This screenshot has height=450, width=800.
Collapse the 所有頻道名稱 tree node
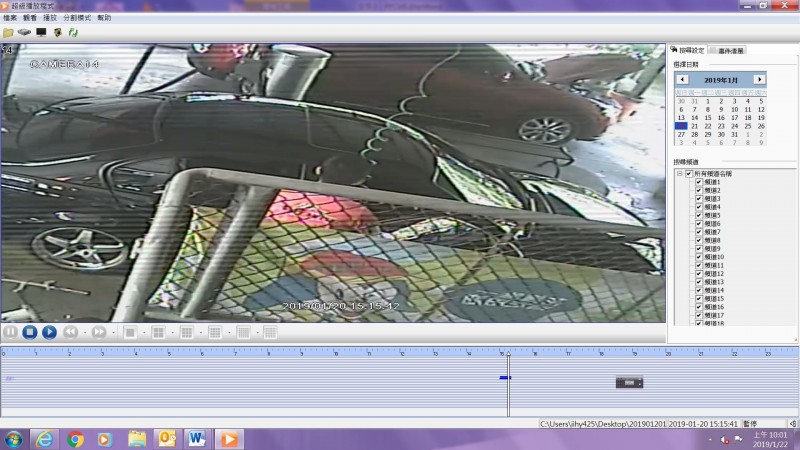click(679, 174)
